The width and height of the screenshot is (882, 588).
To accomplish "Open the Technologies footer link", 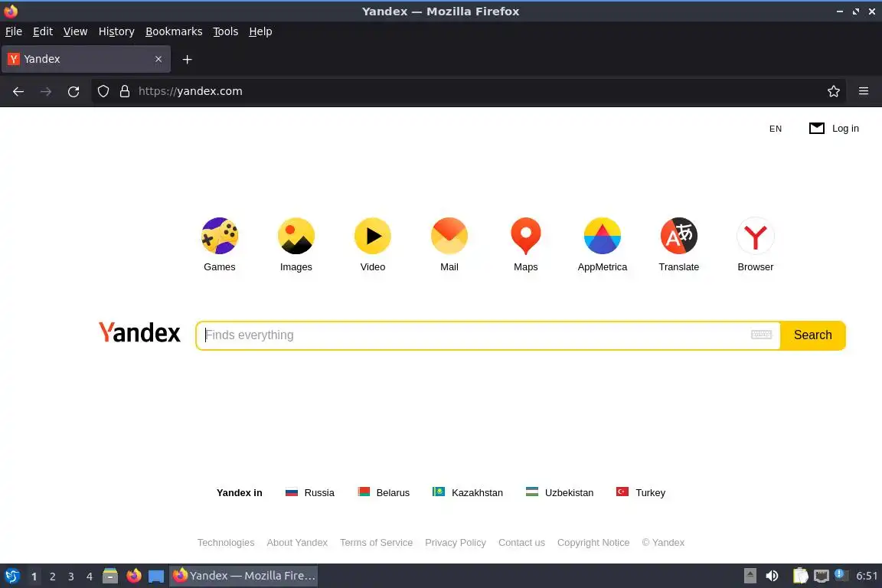I will [226, 542].
